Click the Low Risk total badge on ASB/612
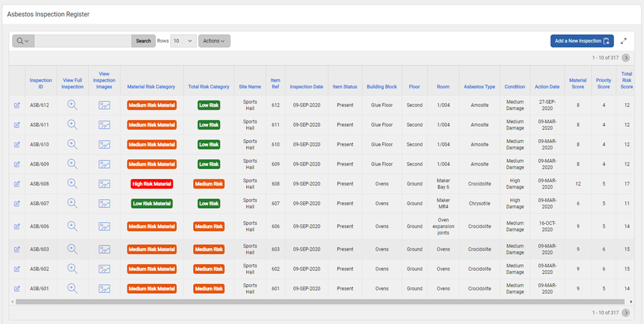 [x=209, y=105]
